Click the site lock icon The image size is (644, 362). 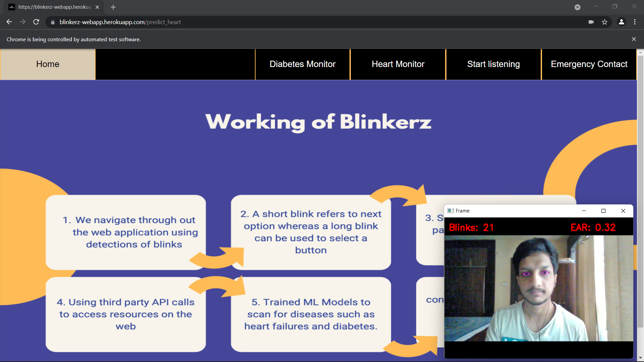53,22
